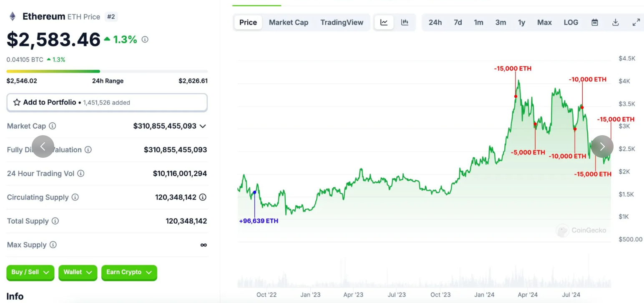
Task: Click the 24h Range price bar
Action: (x=107, y=71)
